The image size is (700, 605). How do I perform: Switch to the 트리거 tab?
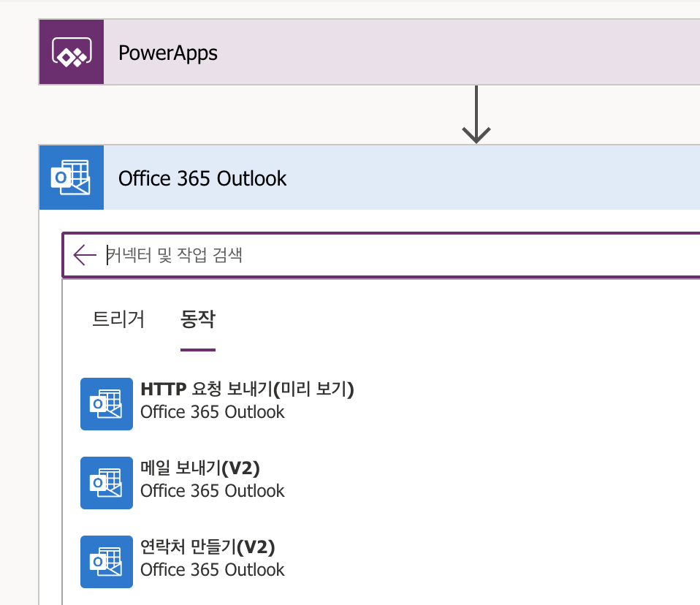[x=118, y=319]
